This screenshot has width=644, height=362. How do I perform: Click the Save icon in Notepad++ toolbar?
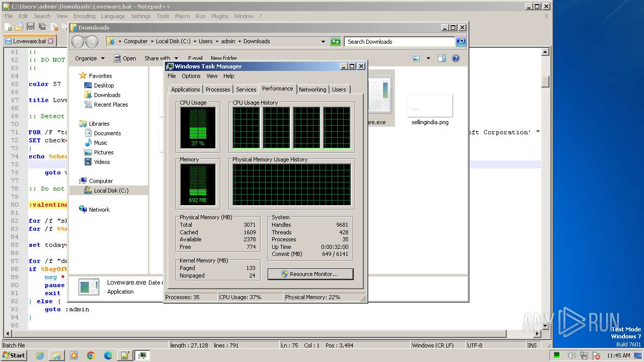31,27
